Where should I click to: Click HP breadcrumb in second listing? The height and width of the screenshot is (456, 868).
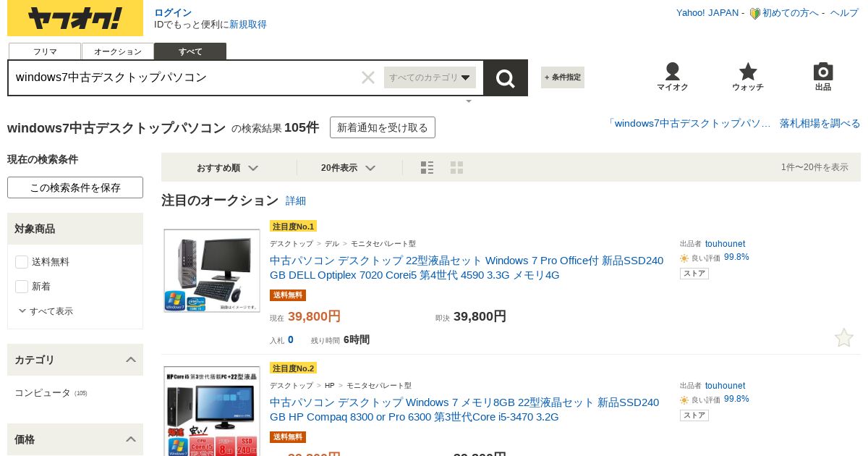click(x=330, y=386)
